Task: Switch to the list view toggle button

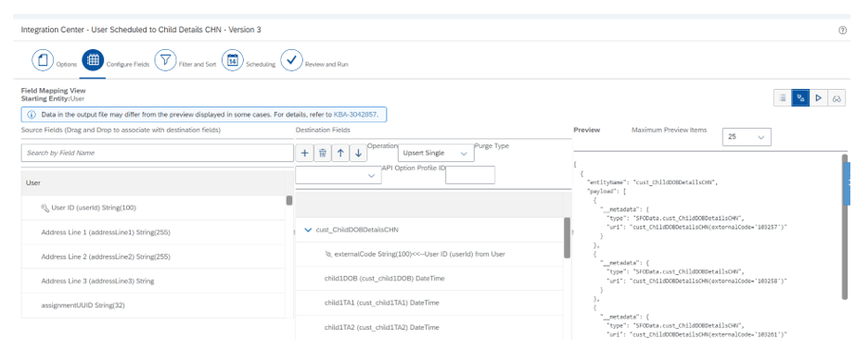Action: 783,98
